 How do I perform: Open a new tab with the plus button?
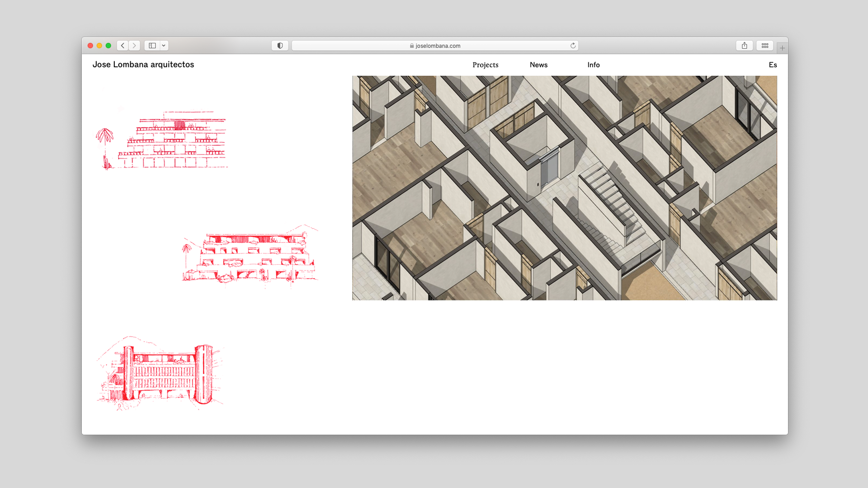point(782,48)
